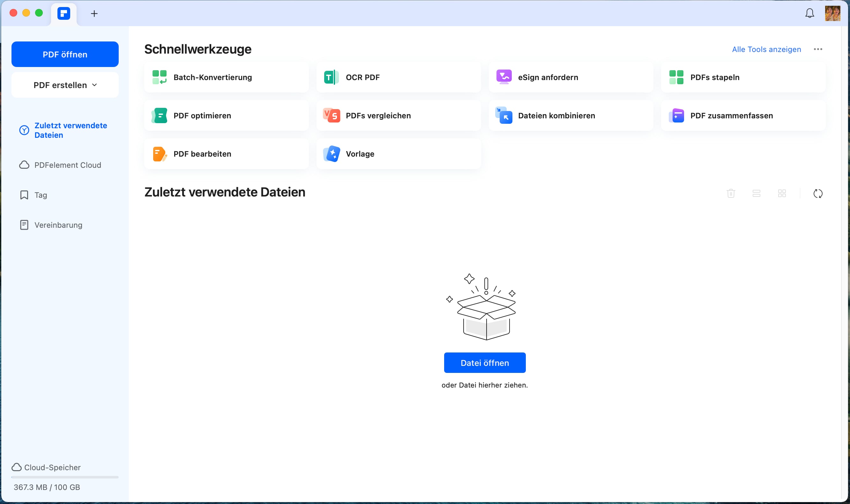The width and height of the screenshot is (850, 504).
Task: Open the PDFs vergleichen tool
Action: (x=399, y=116)
